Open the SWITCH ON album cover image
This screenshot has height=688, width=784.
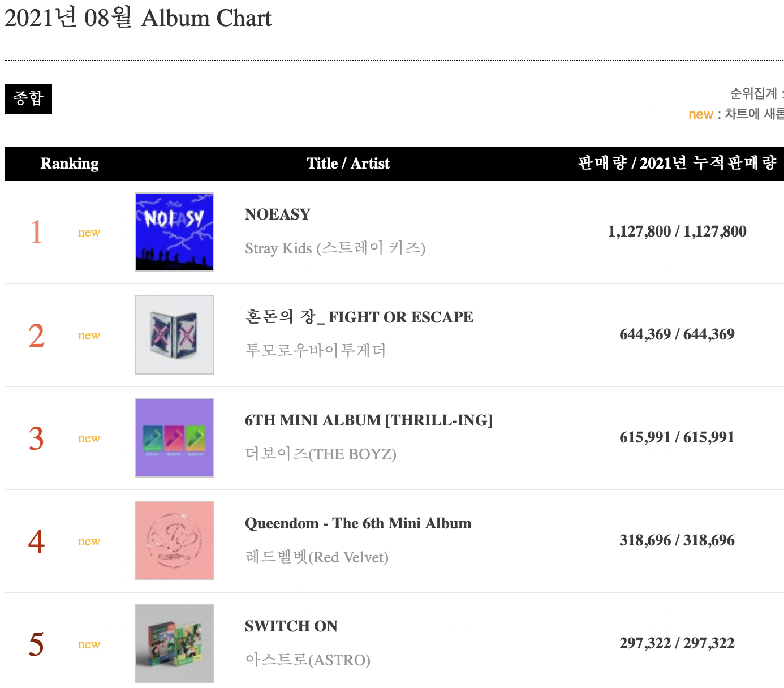coord(174,644)
